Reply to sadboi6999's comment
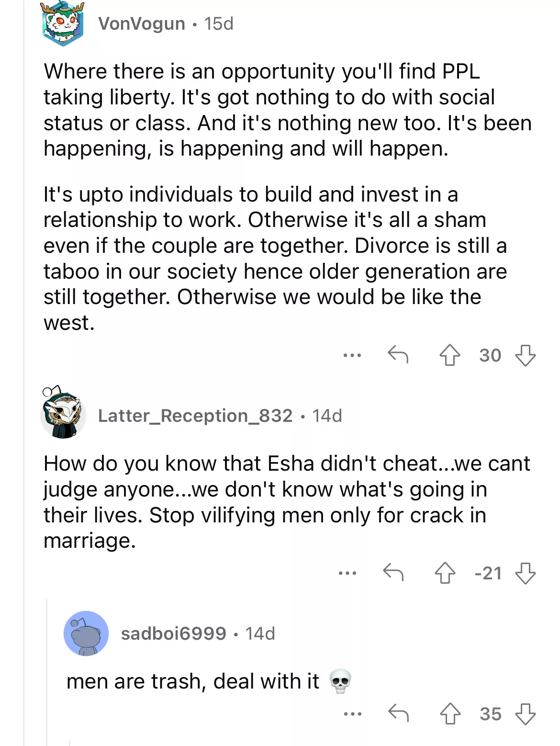Image resolution: width=560 pixels, height=746 pixels. tap(398, 713)
